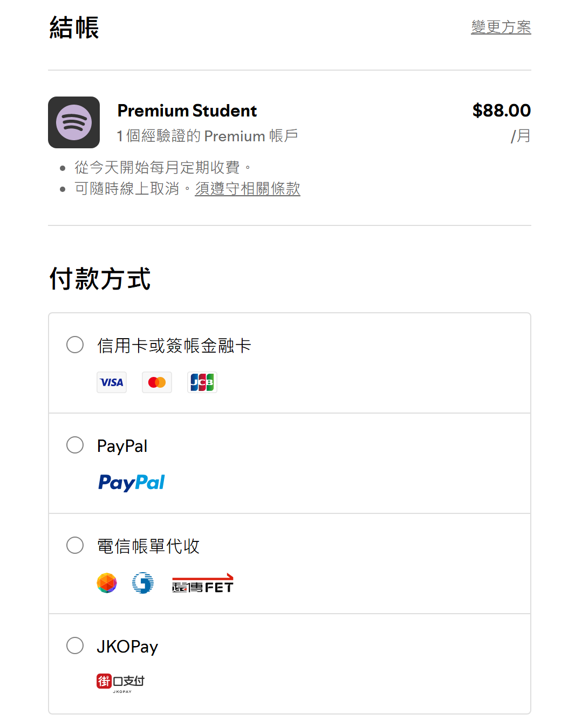575x728 pixels.
Task: Click the Spotify logo icon
Action: (x=74, y=122)
